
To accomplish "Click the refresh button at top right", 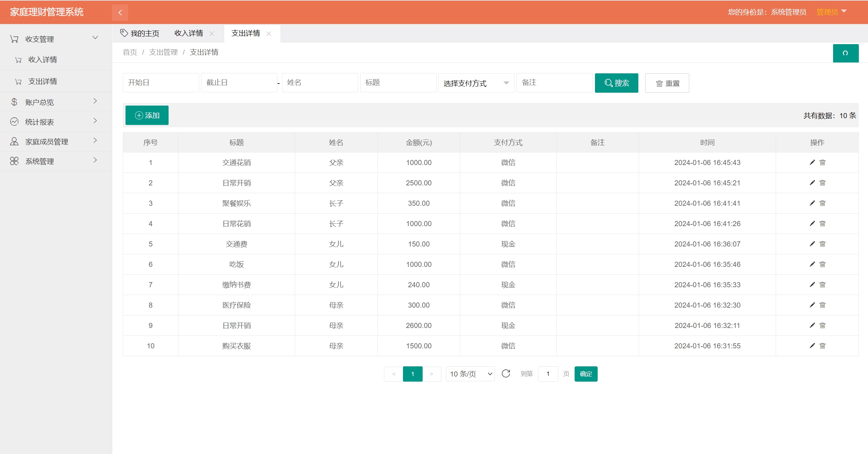I will (845, 53).
